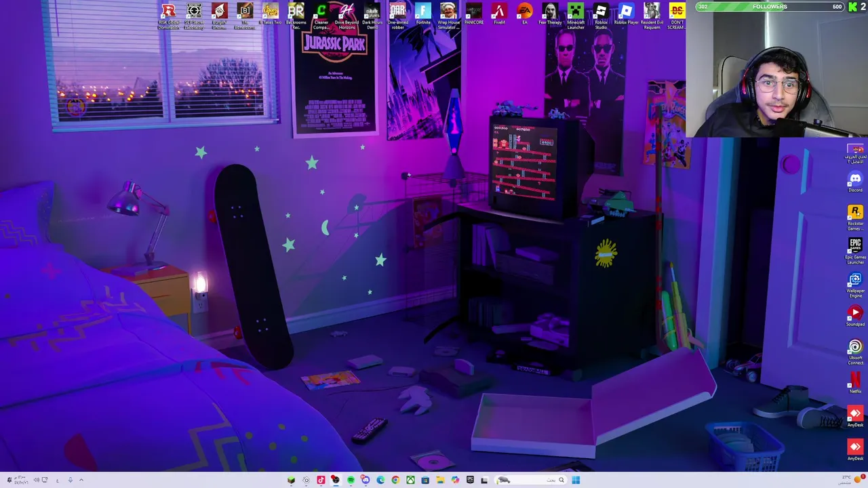
Task: Open Microsoft Store from the taskbar
Action: (425, 480)
